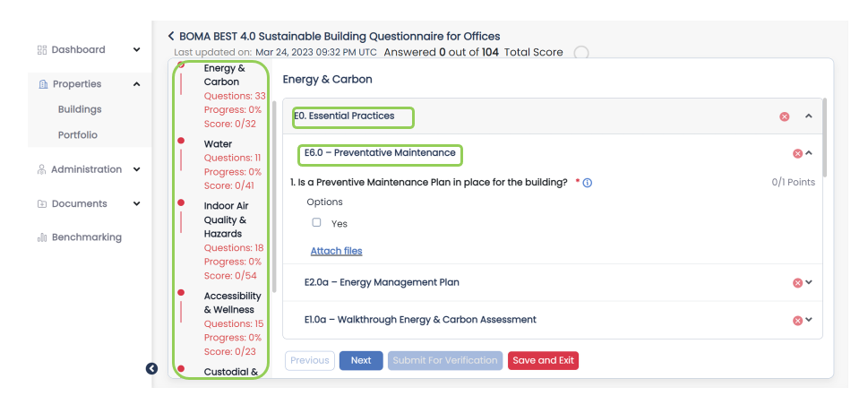Click the Administration person icon
This screenshot has height=413, width=868.
pos(41,169)
